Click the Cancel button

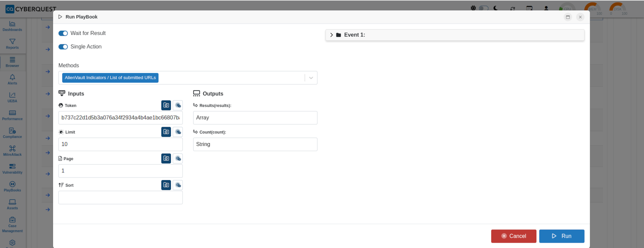click(x=514, y=236)
